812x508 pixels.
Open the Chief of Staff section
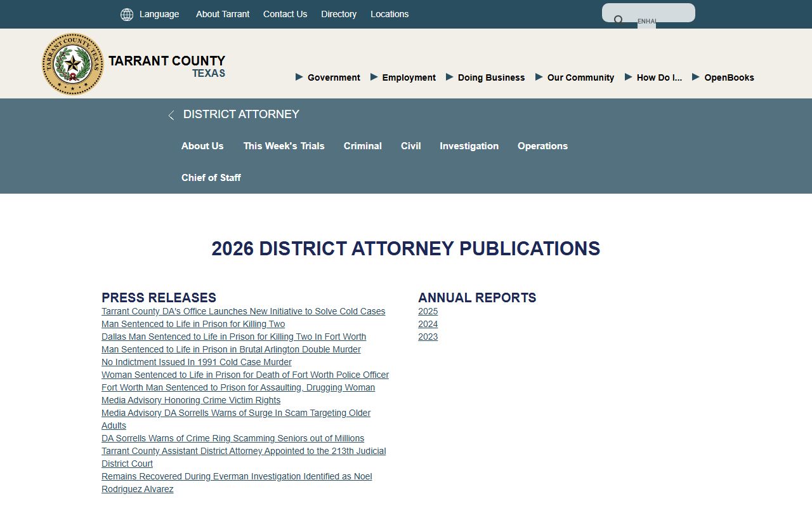pyautogui.click(x=211, y=178)
